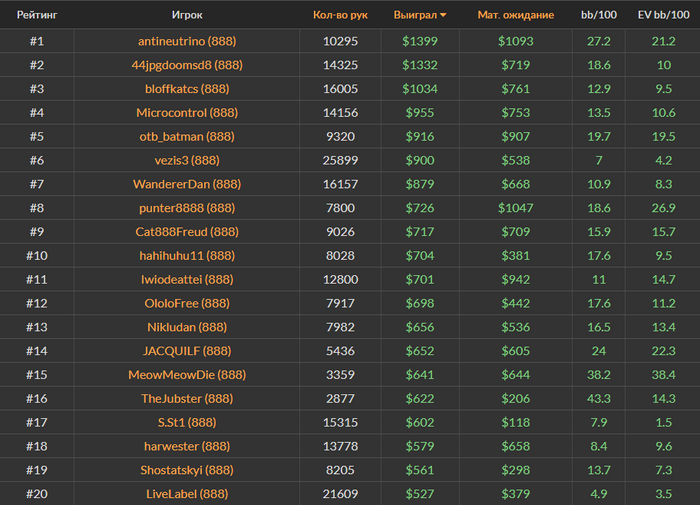The width and height of the screenshot is (700, 505).
Task: Open JACQUILF (888) player profile
Action: [x=187, y=351]
